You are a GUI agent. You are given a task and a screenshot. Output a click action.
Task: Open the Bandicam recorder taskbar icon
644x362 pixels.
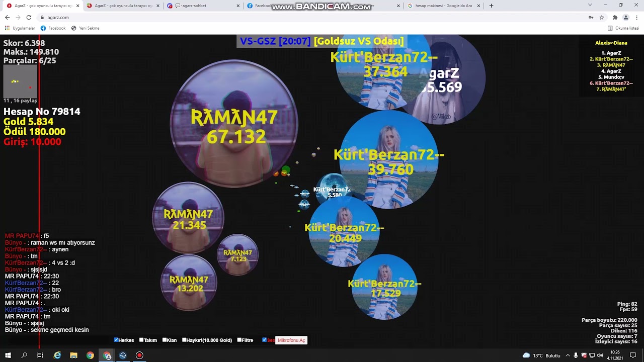coord(139,355)
